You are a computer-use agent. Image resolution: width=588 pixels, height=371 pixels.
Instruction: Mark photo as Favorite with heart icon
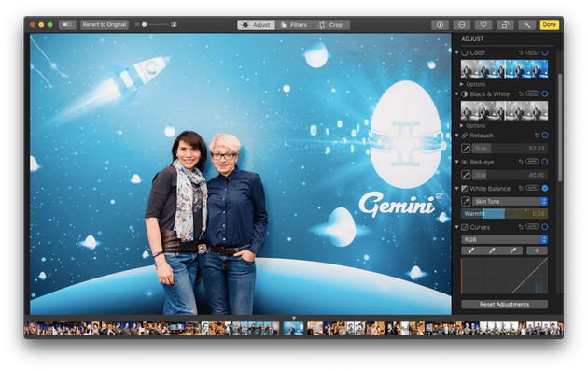(x=483, y=25)
